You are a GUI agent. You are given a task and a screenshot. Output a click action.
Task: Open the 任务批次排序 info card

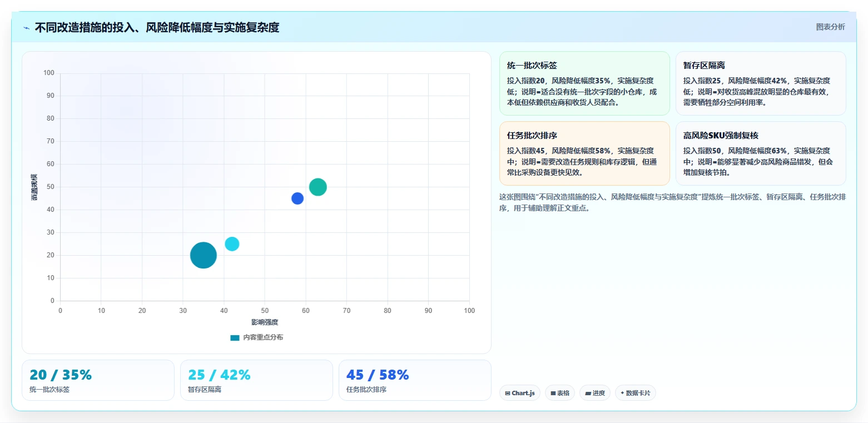coord(584,153)
